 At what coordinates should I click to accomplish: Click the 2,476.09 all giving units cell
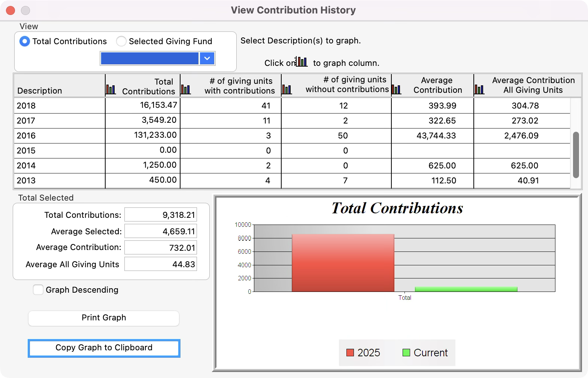522,135
